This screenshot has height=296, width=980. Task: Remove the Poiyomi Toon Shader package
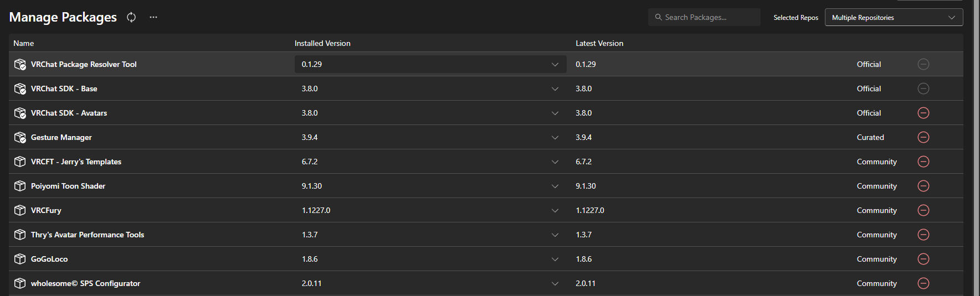[923, 186]
